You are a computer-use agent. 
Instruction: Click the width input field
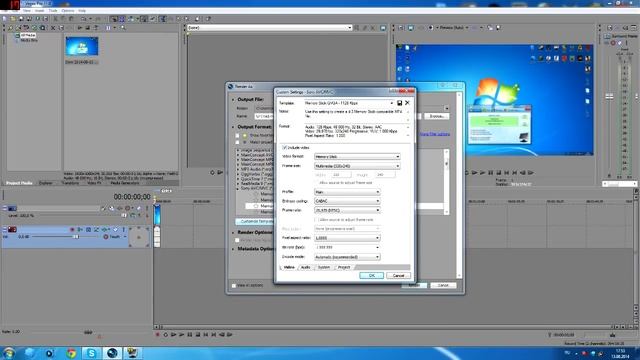click(x=341, y=175)
